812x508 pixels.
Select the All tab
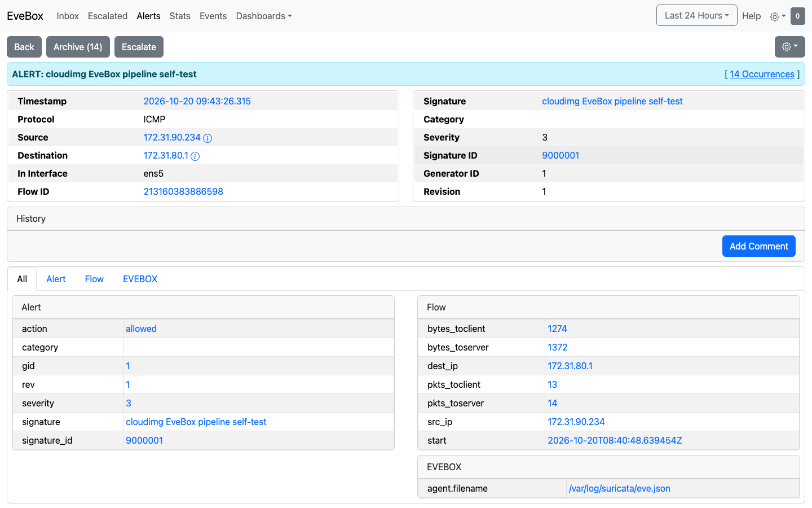pos(22,279)
